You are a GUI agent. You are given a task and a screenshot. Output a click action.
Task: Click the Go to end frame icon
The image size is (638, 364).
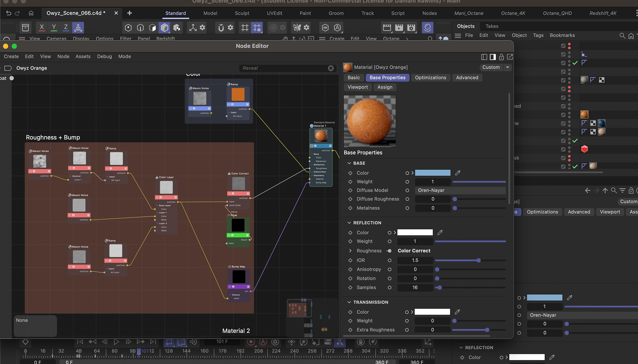coord(153,341)
